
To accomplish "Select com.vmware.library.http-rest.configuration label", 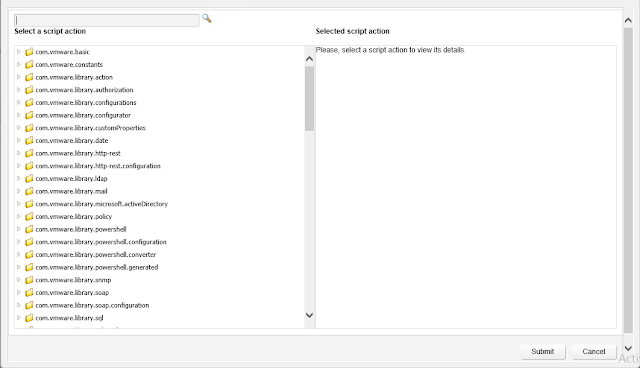I will click(98, 166).
